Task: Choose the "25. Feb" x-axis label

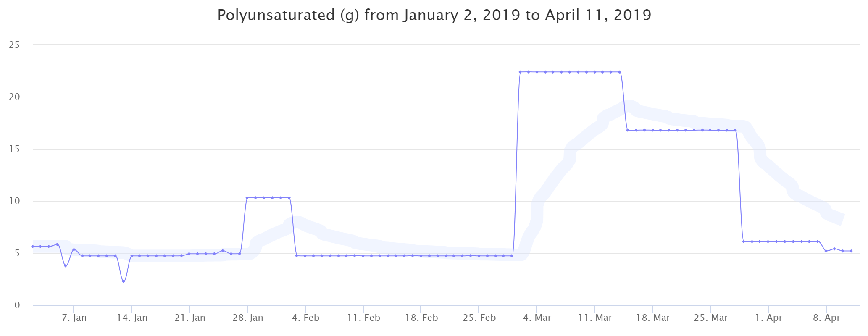Action: (479, 318)
